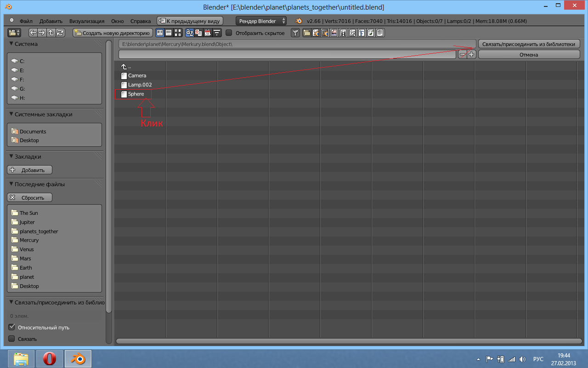Collapse the Связать/присоединить из библиотеки sidebar panel
This screenshot has height=368, width=588.
(11, 302)
